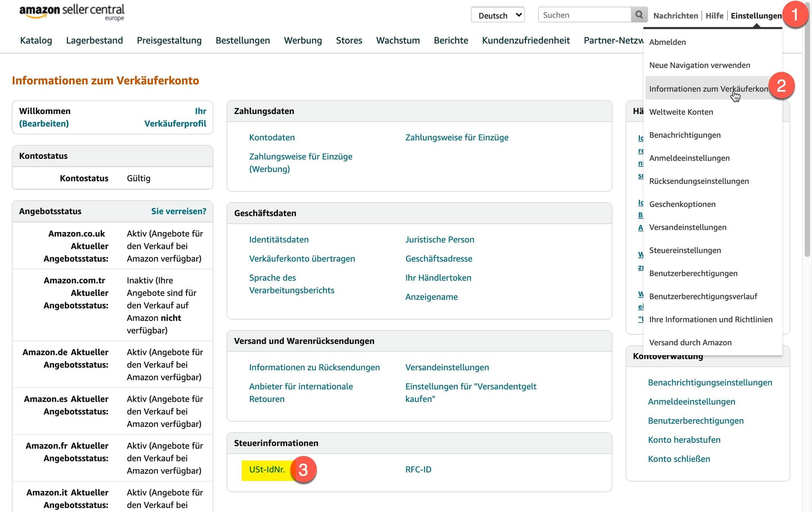Screen dimensions: 812x512
Task: Select Benachrichtigungen in the settings menu
Action: (685, 135)
